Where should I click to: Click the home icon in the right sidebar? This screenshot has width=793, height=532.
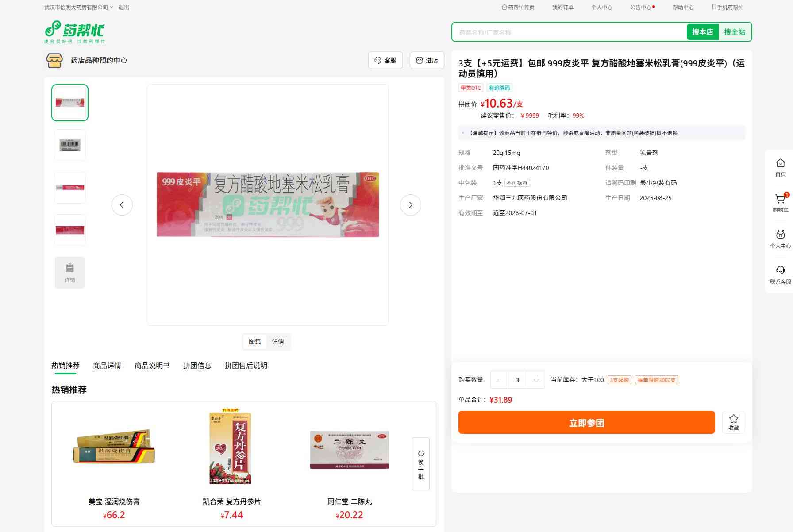click(780, 167)
